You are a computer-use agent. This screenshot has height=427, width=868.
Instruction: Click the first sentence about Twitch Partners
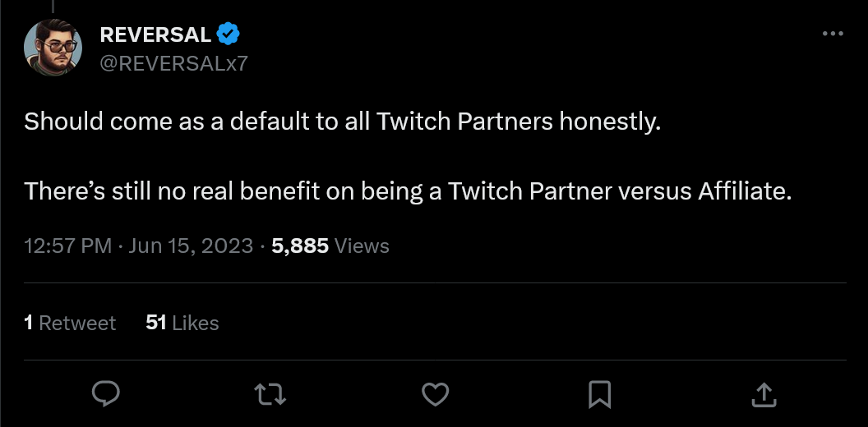tap(342, 122)
